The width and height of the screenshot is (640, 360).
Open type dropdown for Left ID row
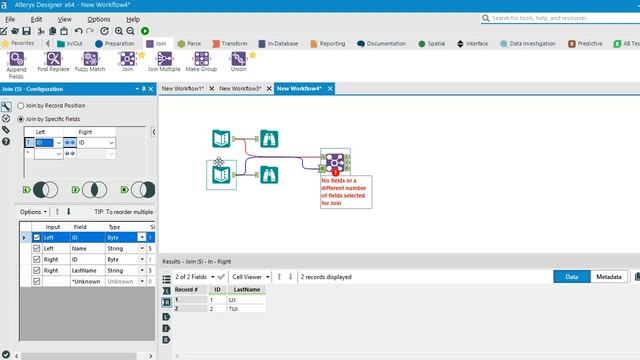pyautogui.click(x=142, y=237)
